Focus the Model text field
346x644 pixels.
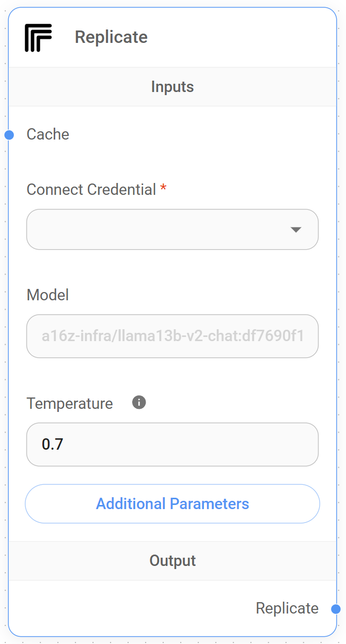click(x=172, y=336)
